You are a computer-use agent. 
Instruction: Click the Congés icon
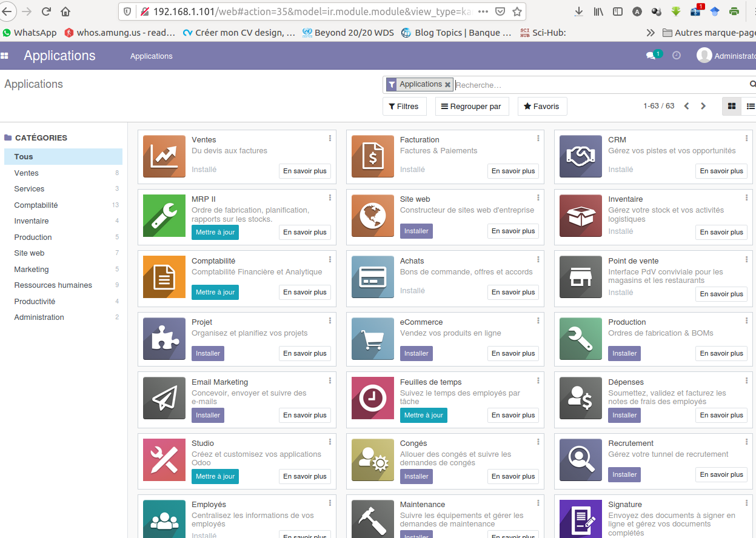click(373, 460)
